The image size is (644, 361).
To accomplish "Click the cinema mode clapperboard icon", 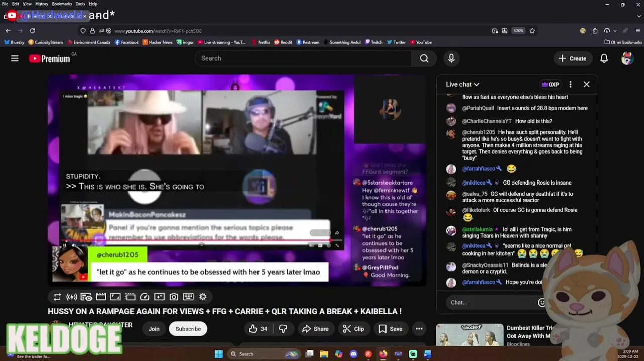I will point(101,297).
